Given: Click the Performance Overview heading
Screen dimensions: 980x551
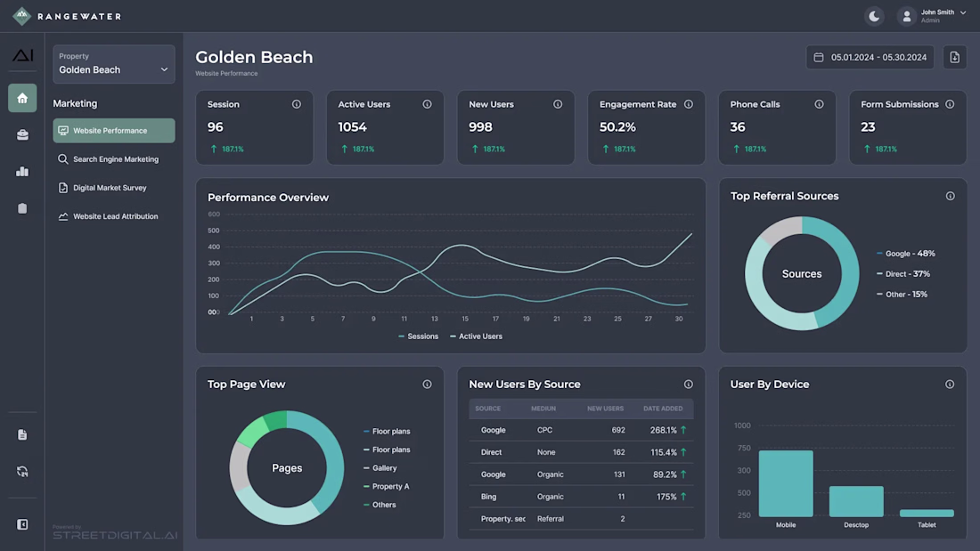Looking at the screenshot, I should [268, 198].
